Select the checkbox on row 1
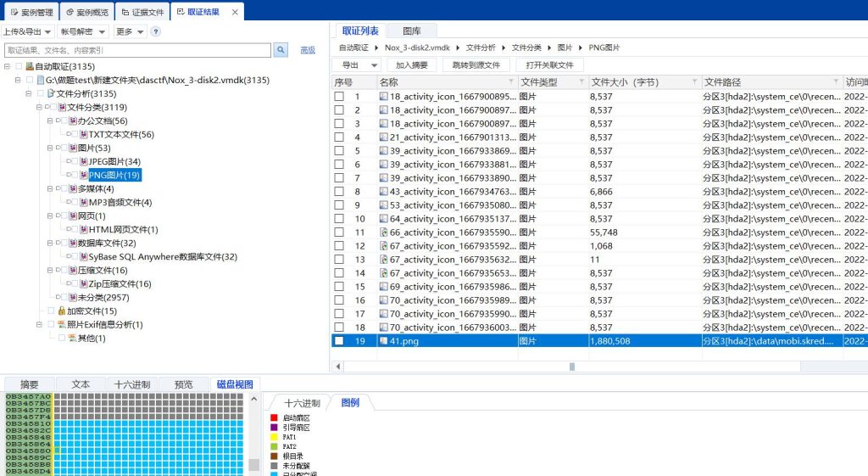 (x=339, y=97)
